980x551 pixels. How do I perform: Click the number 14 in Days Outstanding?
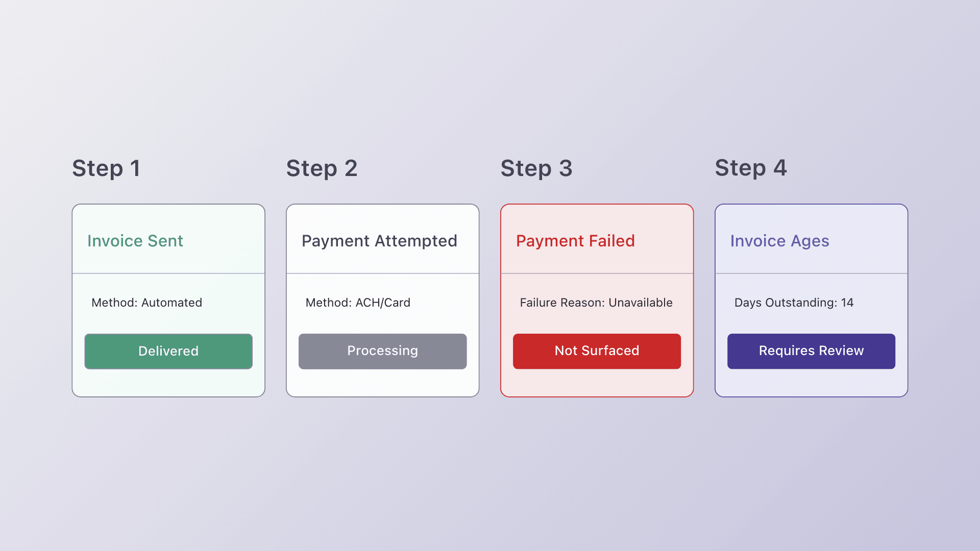(x=847, y=303)
